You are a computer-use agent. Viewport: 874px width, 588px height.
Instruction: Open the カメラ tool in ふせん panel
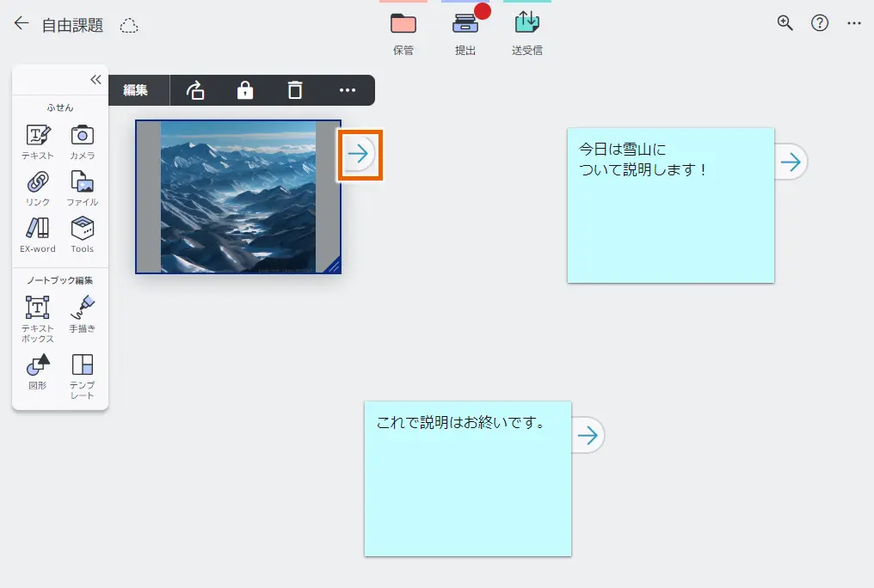pyautogui.click(x=83, y=140)
